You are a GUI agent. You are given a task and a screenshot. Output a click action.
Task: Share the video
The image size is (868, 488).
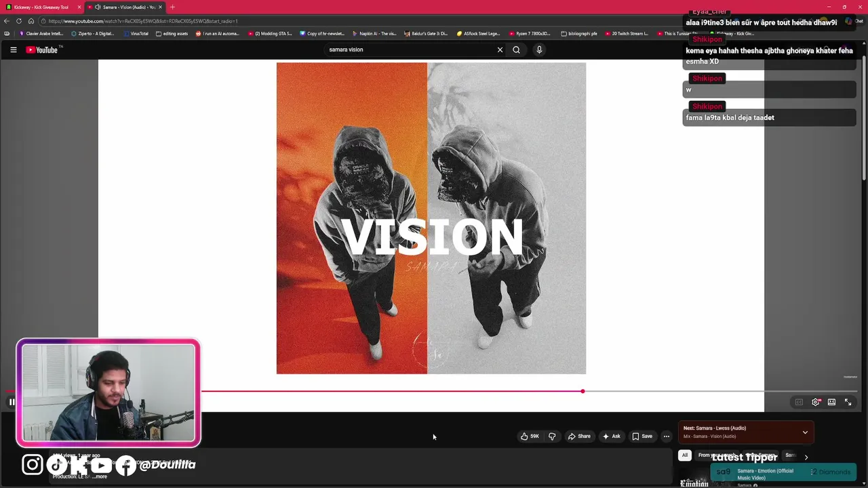click(x=579, y=436)
